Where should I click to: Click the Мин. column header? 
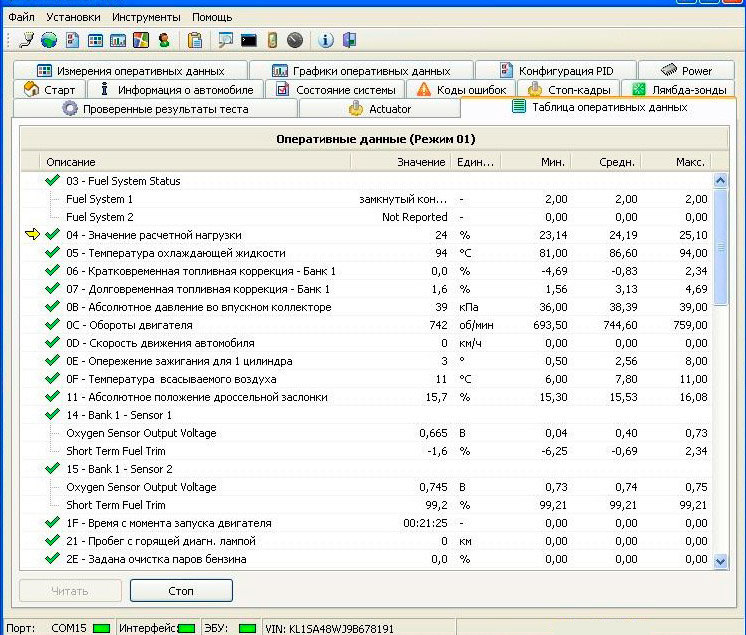coord(535,162)
